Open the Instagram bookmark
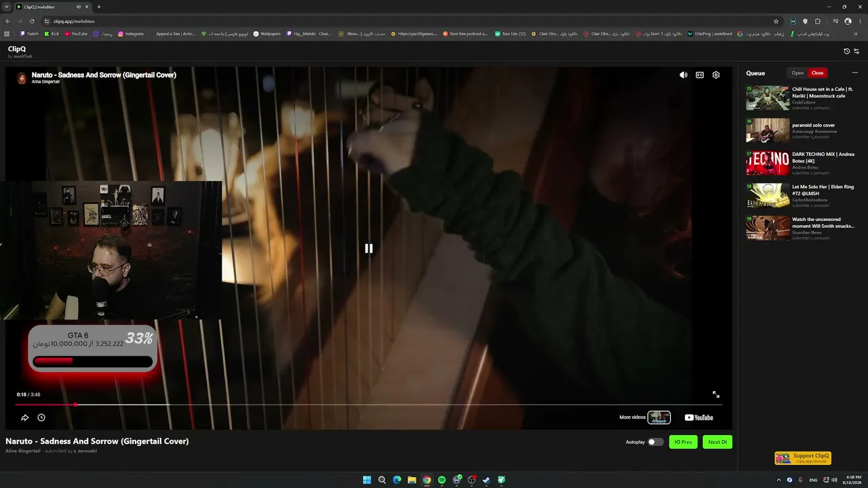The height and width of the screenshot is (488, 868). [131, 34]
